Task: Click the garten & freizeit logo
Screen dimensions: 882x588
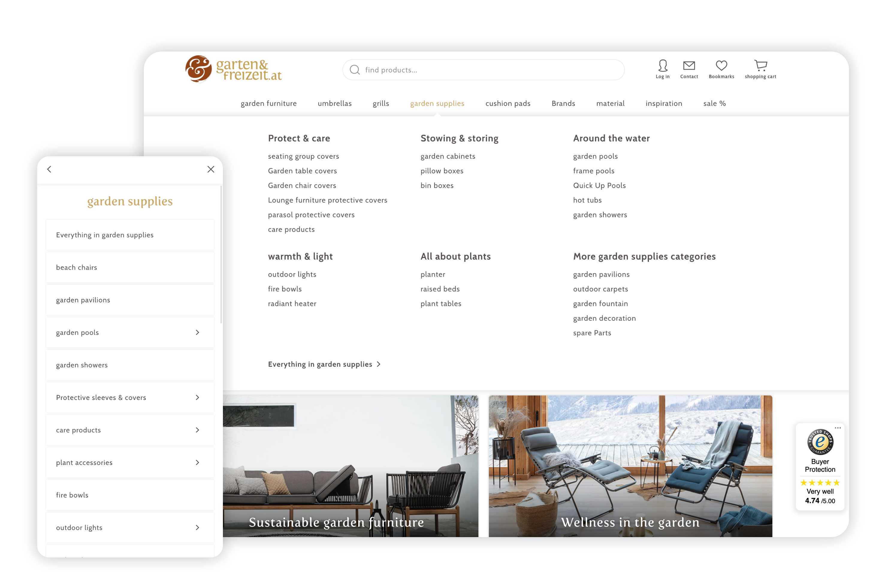Action: (233, 69)
